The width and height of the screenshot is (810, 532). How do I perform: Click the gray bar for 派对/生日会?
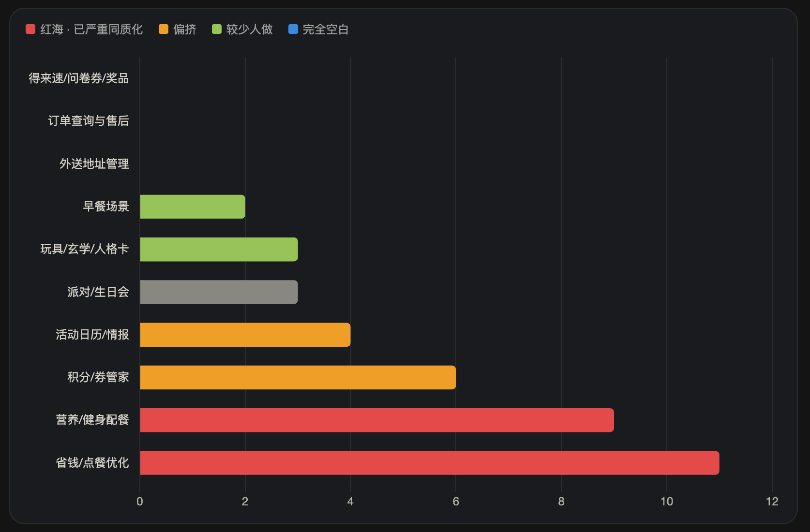[x=219, y=292]
